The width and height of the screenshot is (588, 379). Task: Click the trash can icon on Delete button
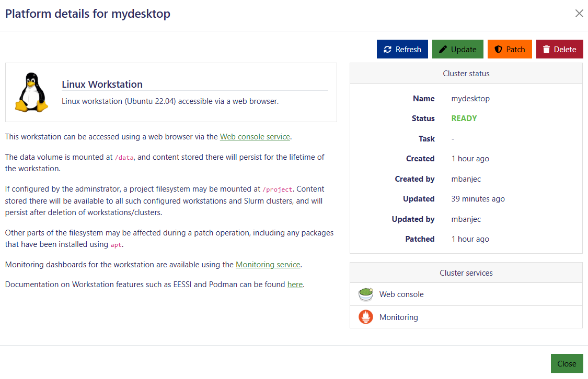click(546, 50)
